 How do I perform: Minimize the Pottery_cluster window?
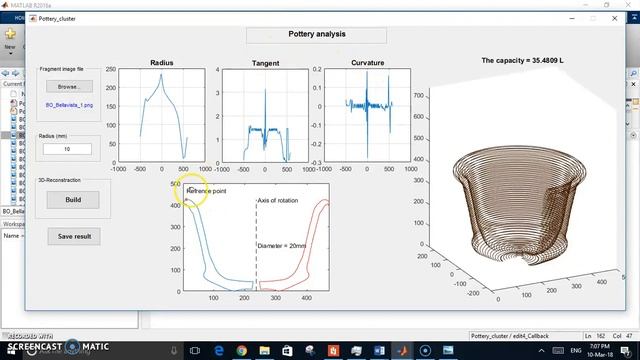tap(572, 18)
